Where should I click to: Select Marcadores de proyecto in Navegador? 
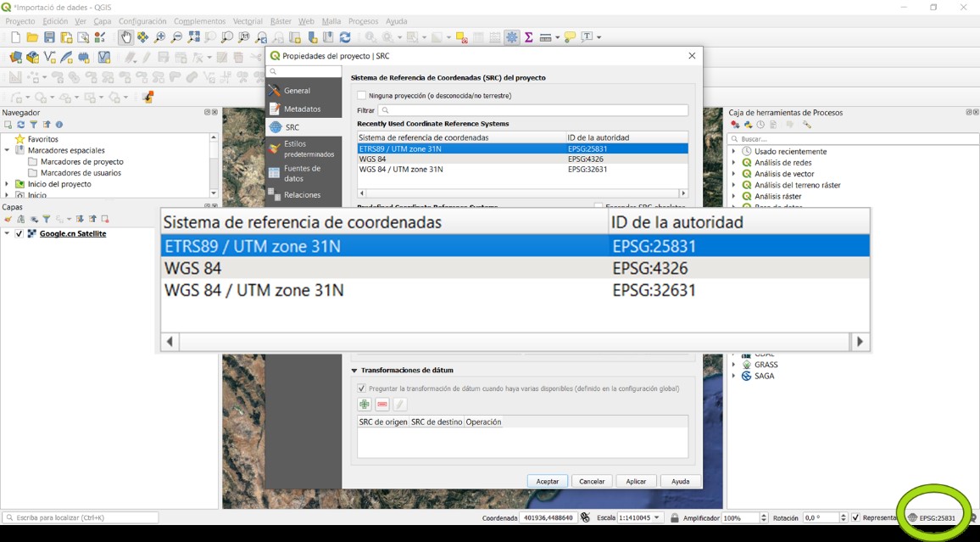pos(82,162)
